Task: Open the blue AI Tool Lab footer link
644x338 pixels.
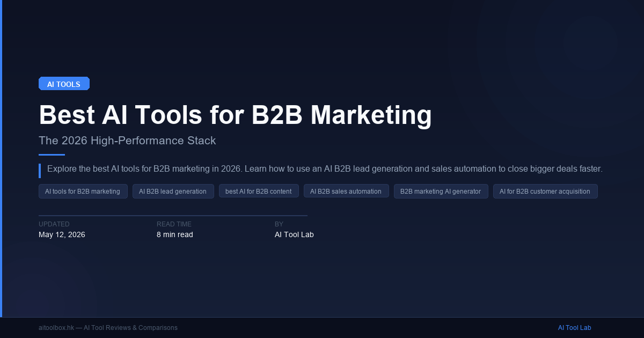Action: 574,327
